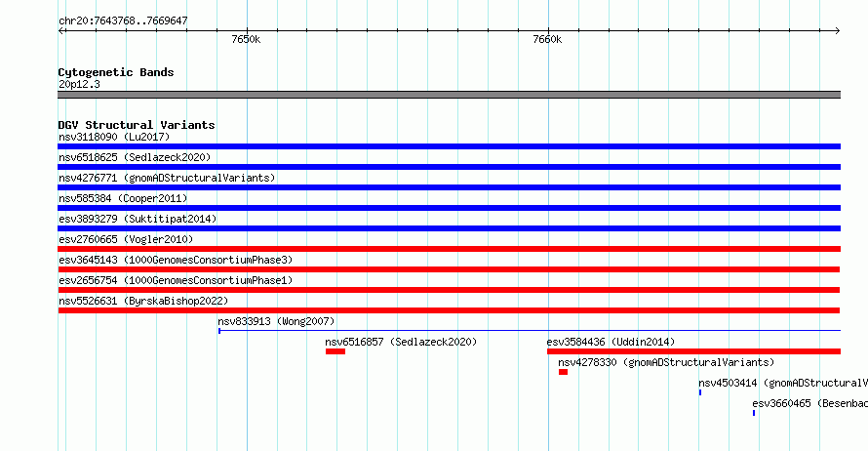Click the nsv6516857 (Sedlazeck2020) label
This screenshot has width=868, height=451.
click(x=401, y=342)
